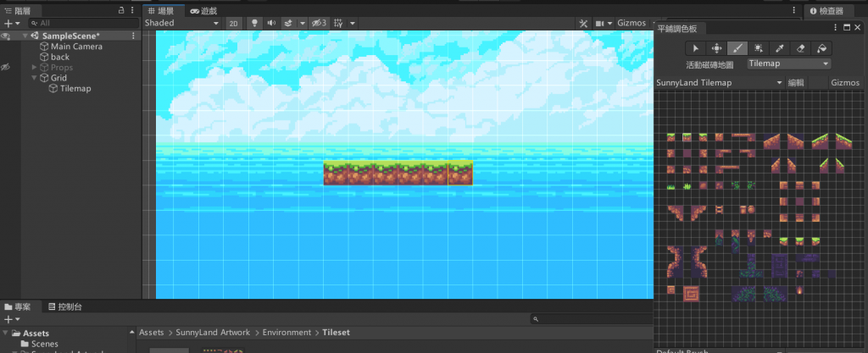Select the palette Move tool
This screenshot has width=868, height=353.
tap(716, 48)
